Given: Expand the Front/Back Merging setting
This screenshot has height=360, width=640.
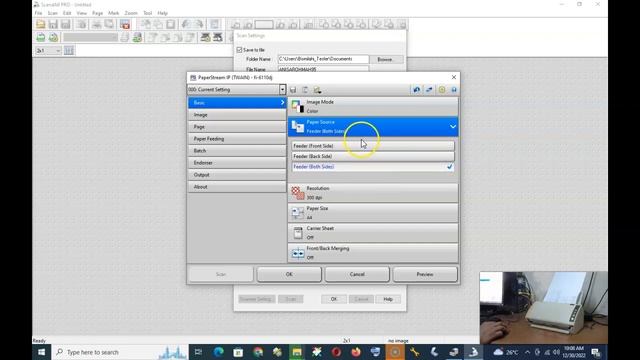Looking at the screenshot, I should [x=373, y=253].
